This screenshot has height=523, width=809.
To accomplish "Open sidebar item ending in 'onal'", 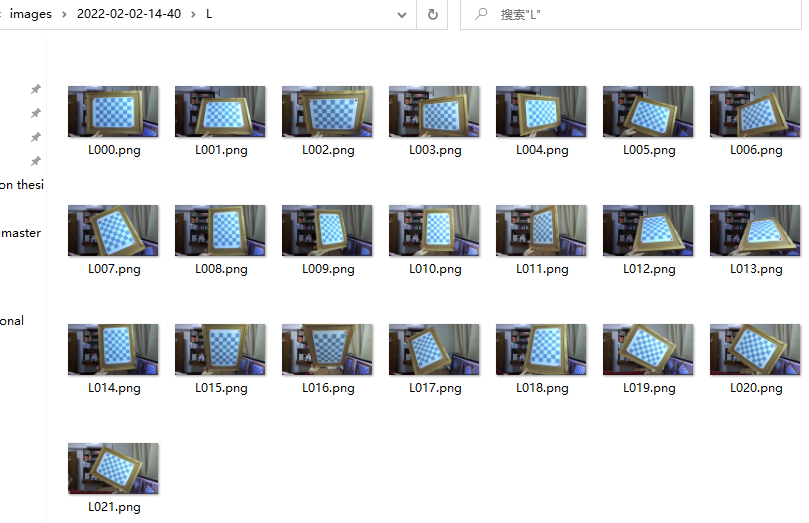I will click(12, 321).
